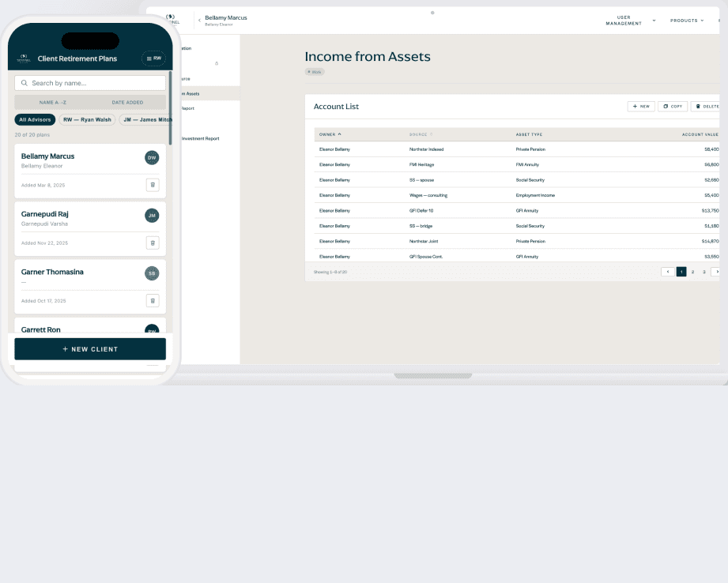This screenshot has height=583, width=728.
Task: Go to page 2 in pagination
Action: 692,272
